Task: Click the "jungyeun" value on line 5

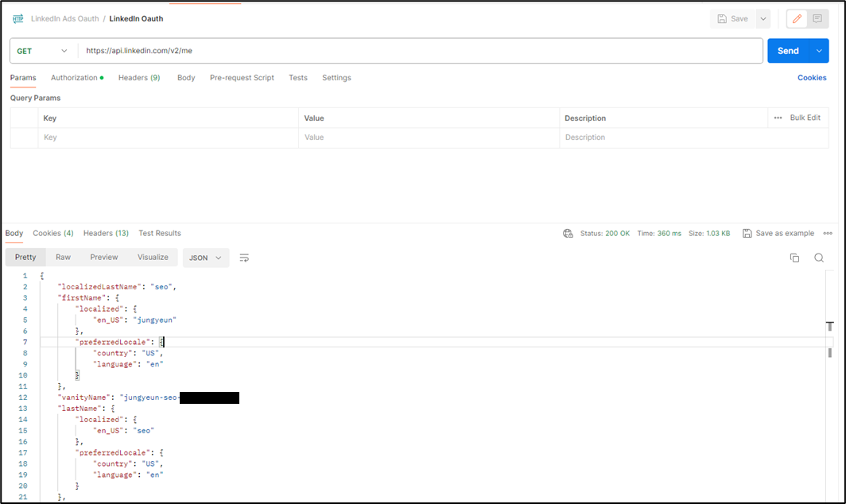Action: [x=154, y=320]
